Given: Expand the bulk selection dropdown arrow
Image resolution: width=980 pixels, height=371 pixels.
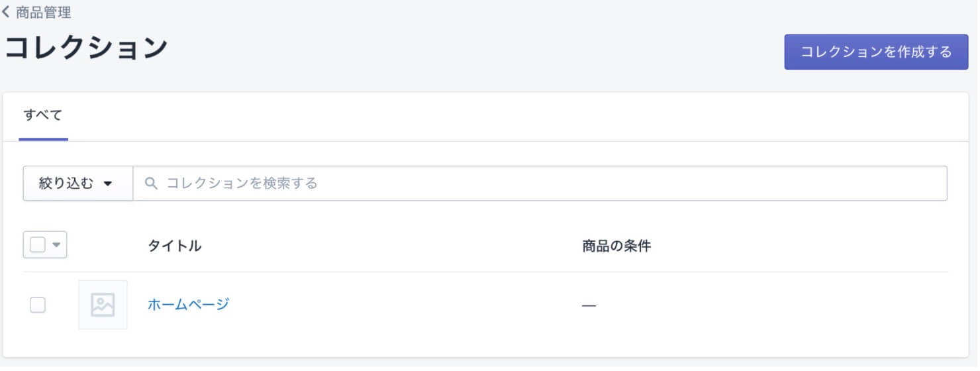Looking at the screenshot, I should point(57,245).
